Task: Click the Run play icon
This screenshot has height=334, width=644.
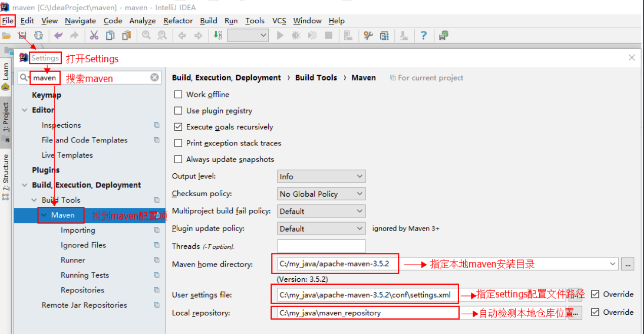Action: point(280,35)
